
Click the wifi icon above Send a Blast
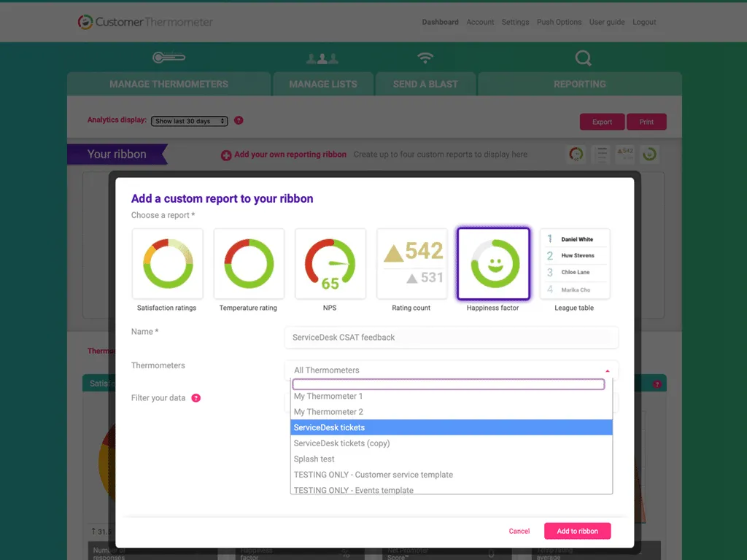click(425, 58)
